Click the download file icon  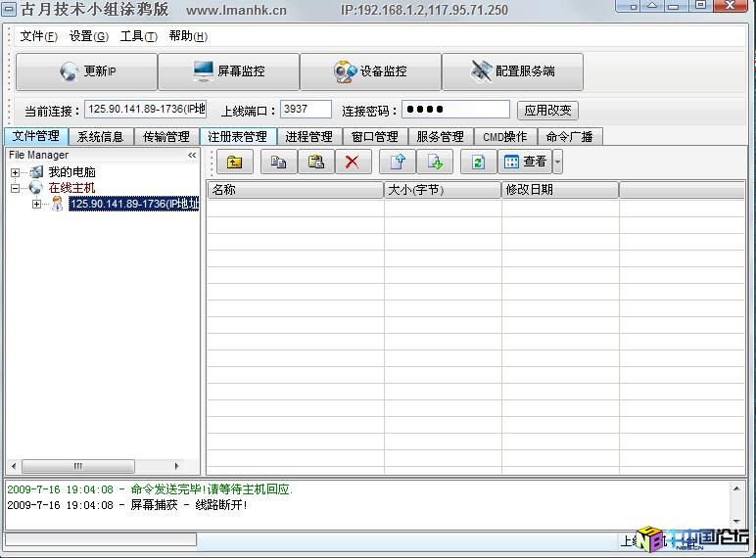click(436, 163)
